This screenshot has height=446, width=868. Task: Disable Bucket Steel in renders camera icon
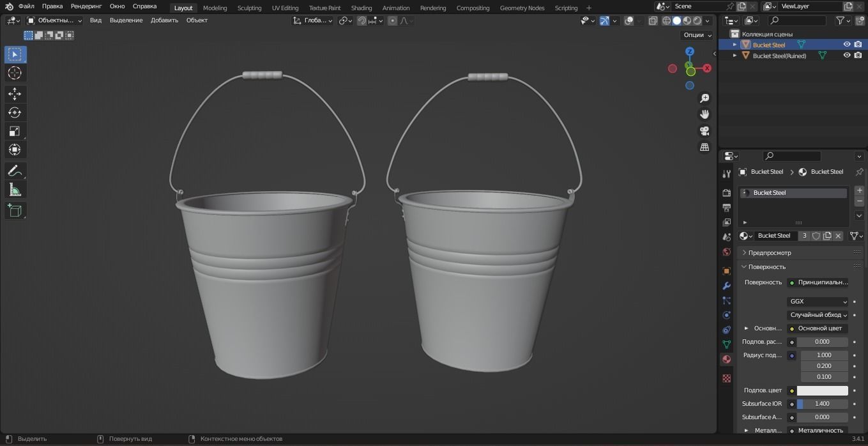(x=858, y=45)
